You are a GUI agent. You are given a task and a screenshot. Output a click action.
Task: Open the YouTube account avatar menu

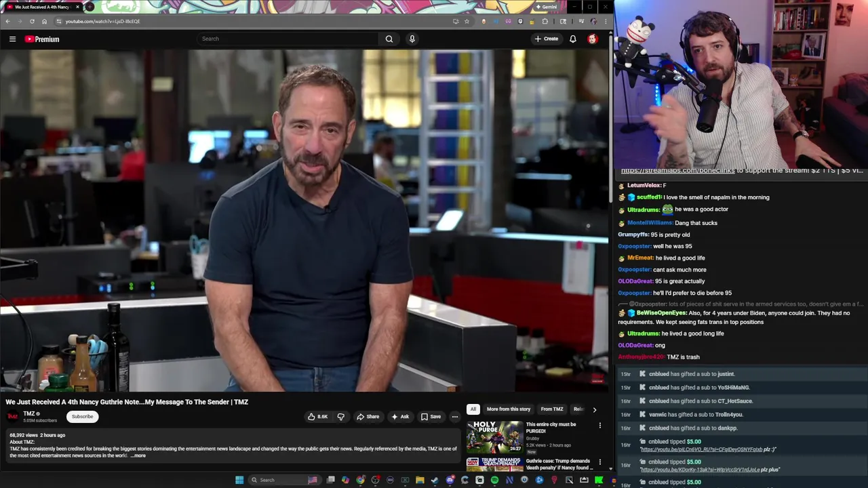(x=593, y=39)
